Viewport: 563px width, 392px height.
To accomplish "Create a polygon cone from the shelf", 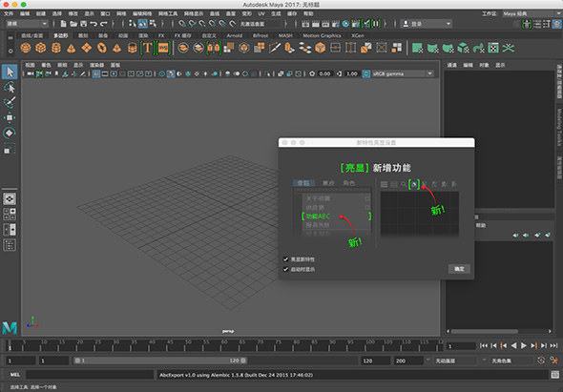I will tap(72, 48).
